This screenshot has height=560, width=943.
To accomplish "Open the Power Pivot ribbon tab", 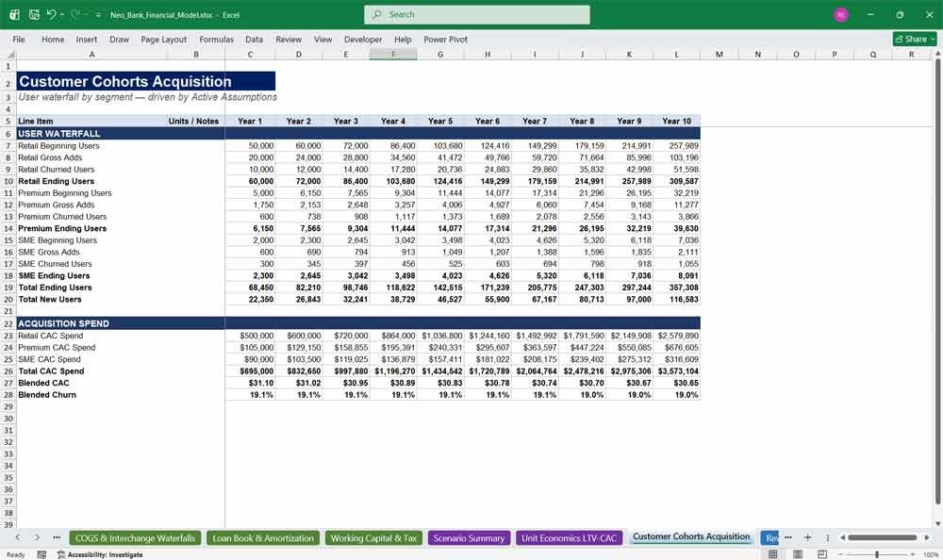I will [446, 39].
